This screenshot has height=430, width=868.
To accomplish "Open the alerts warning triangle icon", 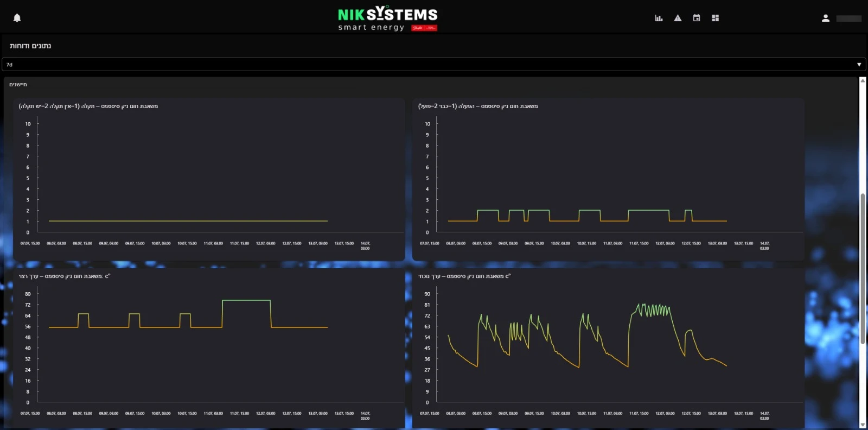I will [x=678, y=18].
